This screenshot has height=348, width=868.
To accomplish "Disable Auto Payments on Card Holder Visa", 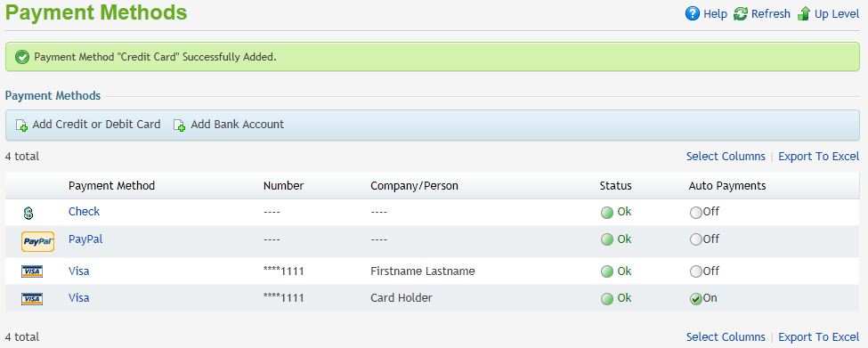I will (x=696, y=299).
